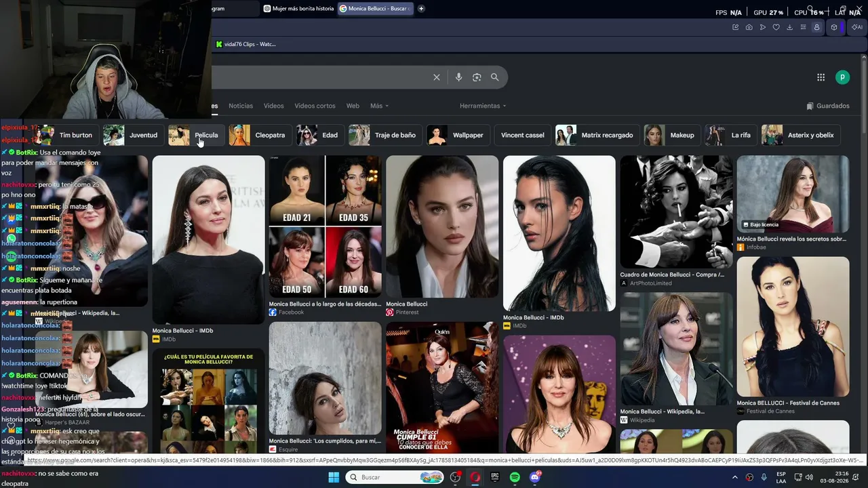Open Discord from the taskbar

point(535,477)
